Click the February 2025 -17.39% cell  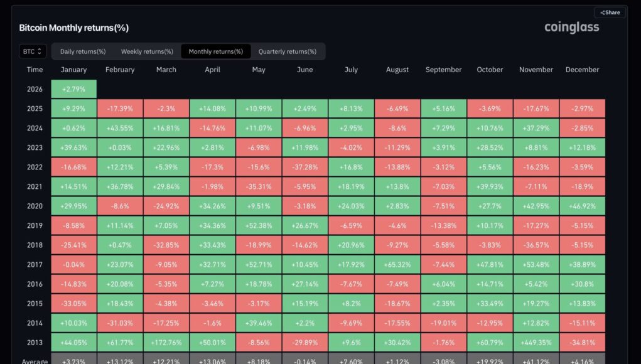pos(120,109)
